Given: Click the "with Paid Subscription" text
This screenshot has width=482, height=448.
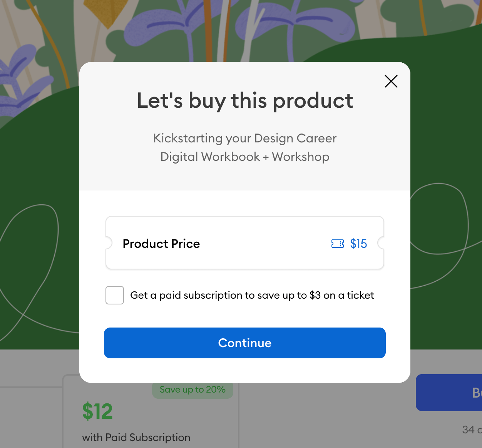Looking at the screenshot, I should pos(136,437).
